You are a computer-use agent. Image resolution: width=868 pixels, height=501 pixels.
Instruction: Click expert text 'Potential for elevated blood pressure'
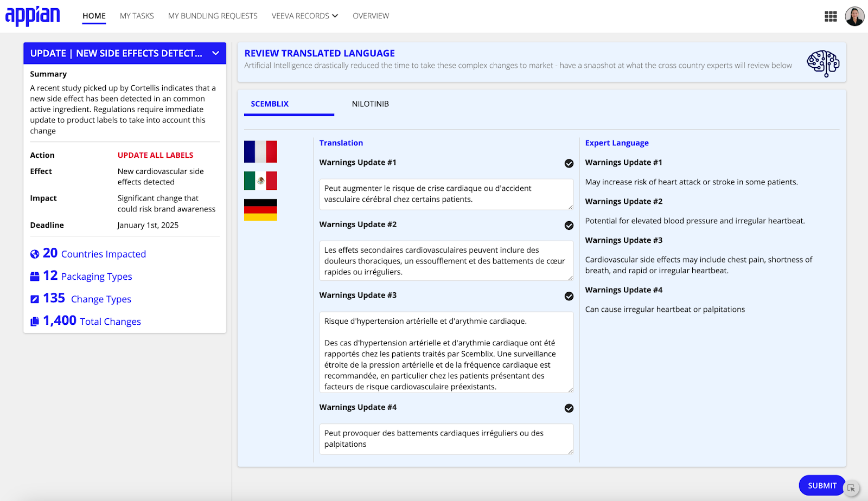[694, 221]
